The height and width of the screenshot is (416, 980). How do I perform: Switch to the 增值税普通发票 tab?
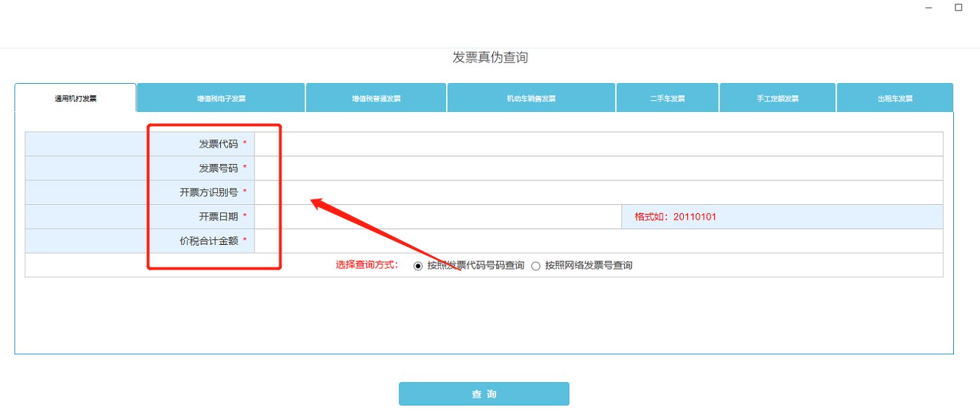pyautogui.click(x=375, y=97)
